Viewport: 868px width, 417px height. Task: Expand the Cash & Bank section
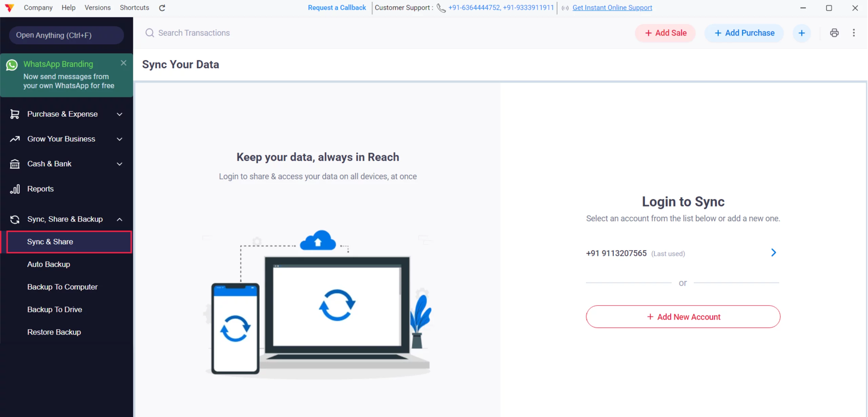click(x=119, y=164)
